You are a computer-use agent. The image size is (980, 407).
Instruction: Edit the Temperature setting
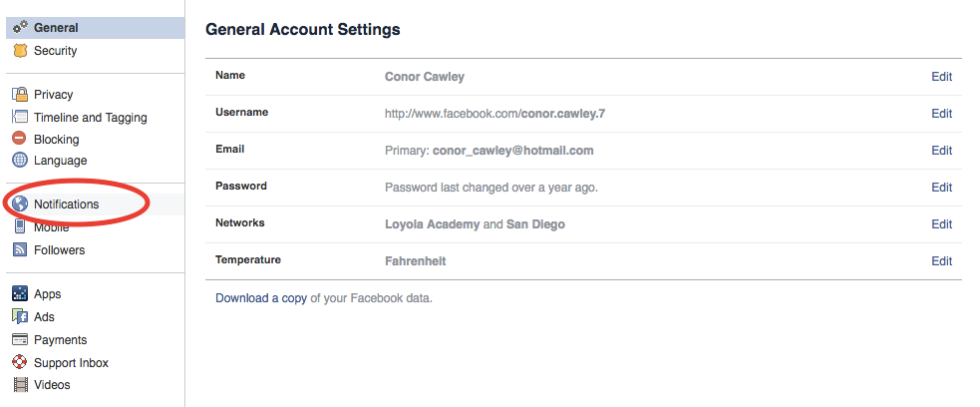[x=941, y=261]
